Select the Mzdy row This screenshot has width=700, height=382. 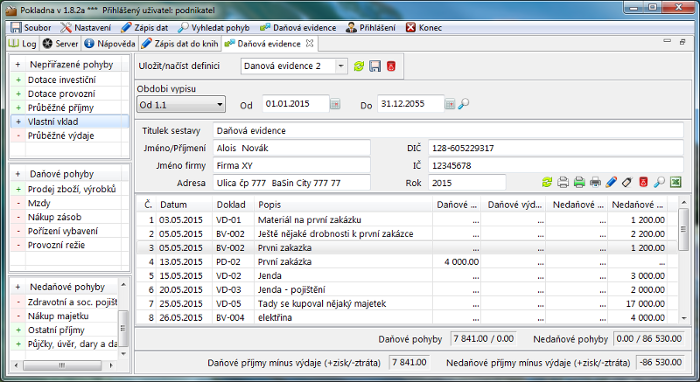pyautogui.click(x=70, y=203)
